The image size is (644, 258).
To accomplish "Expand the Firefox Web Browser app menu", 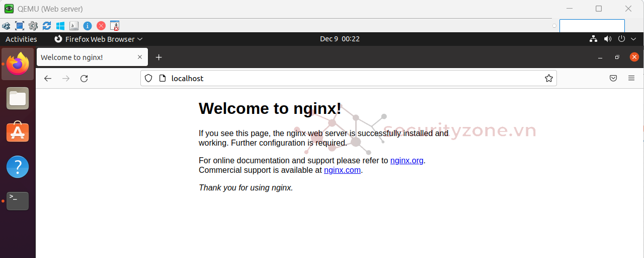I will (99, 39).
